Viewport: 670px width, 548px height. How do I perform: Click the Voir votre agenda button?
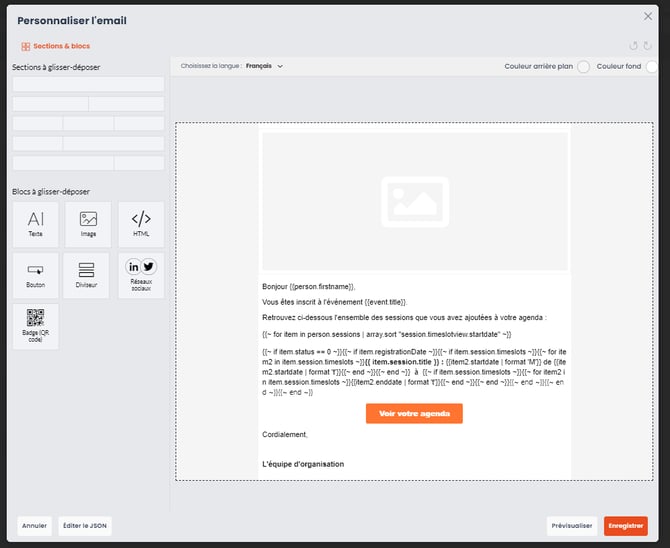(x=414, y=413)
